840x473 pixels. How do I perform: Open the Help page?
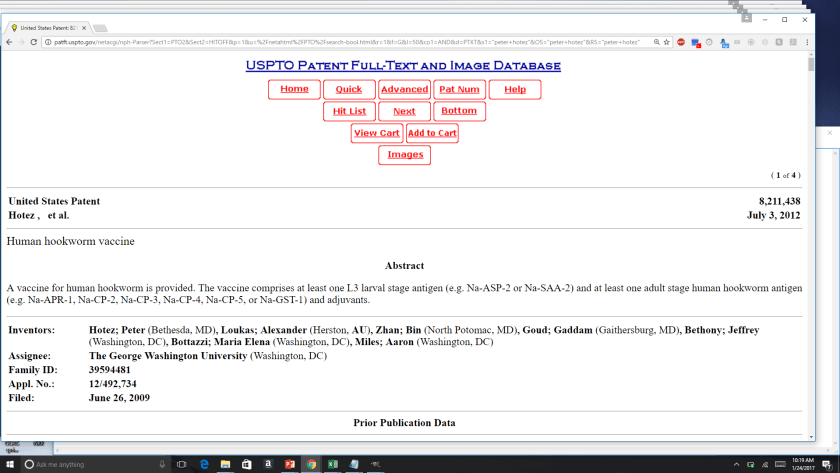515,89
